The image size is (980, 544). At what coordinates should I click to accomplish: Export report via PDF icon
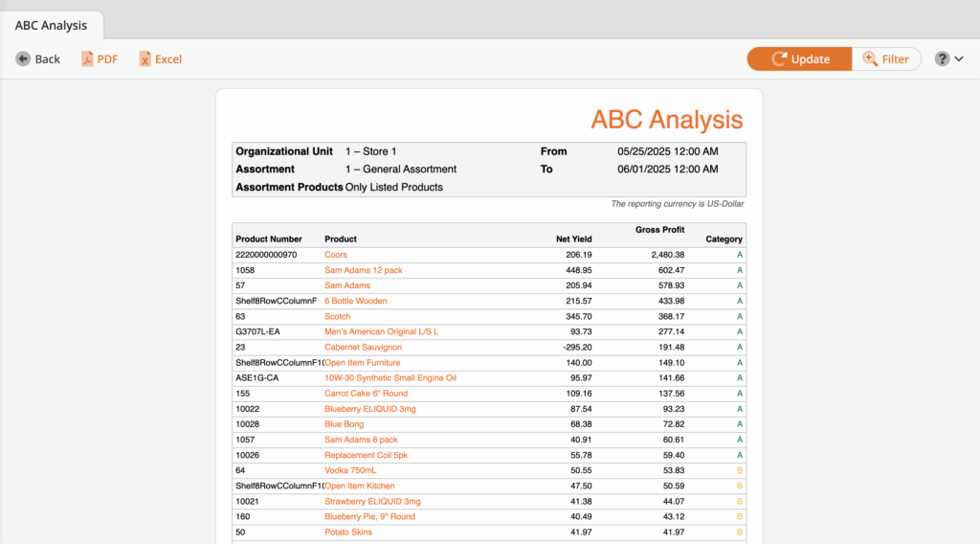(87, 58)
